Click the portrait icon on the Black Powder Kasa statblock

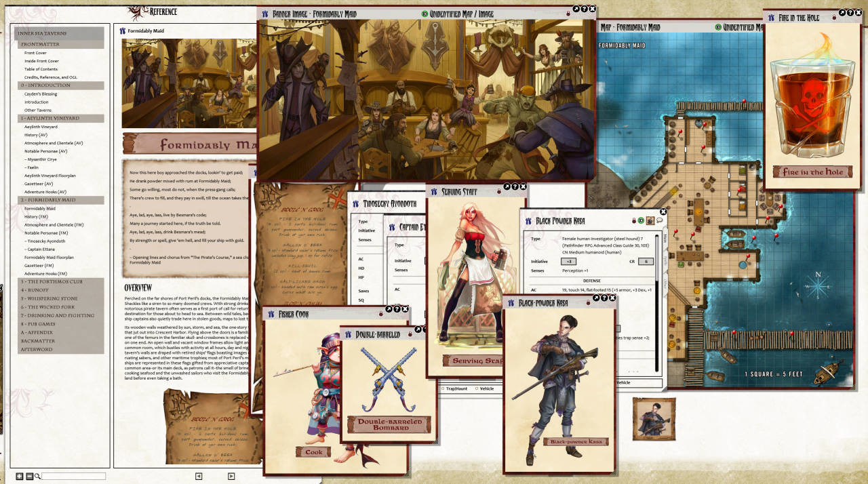650,220
